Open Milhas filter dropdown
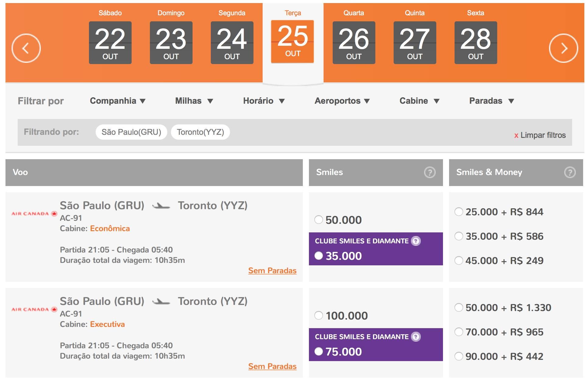 coord(194,101)
